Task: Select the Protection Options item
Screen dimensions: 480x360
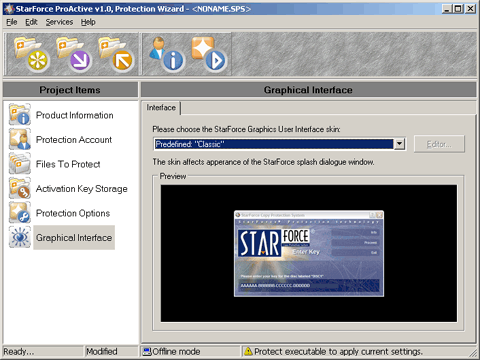Action: tap(73, 213)
